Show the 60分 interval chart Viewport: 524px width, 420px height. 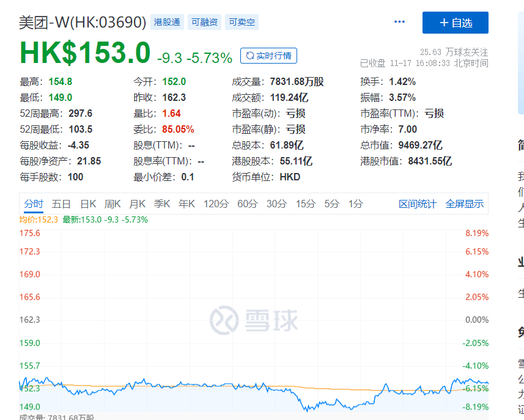[x=248, y=204]
